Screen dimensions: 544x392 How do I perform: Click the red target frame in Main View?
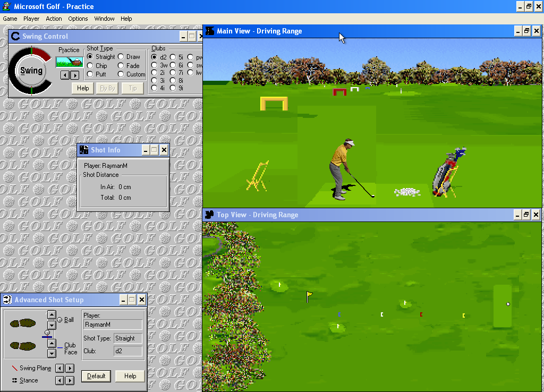tap(339, 92)
